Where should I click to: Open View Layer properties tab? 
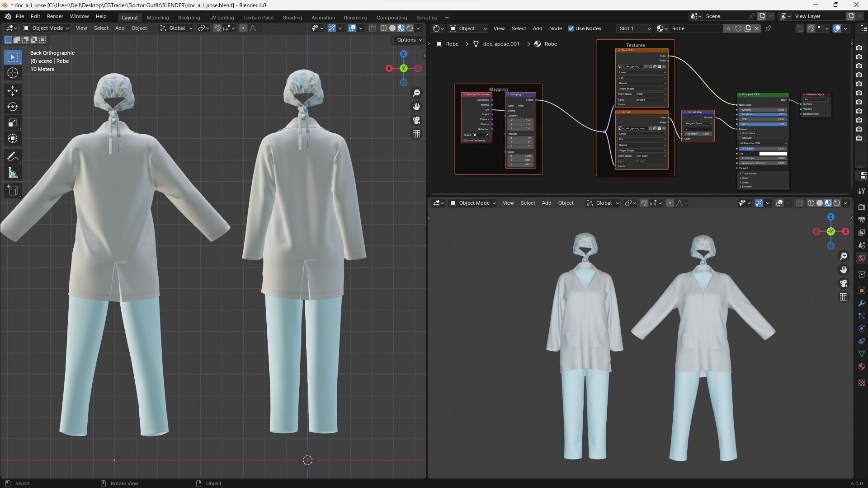point(861,232)
